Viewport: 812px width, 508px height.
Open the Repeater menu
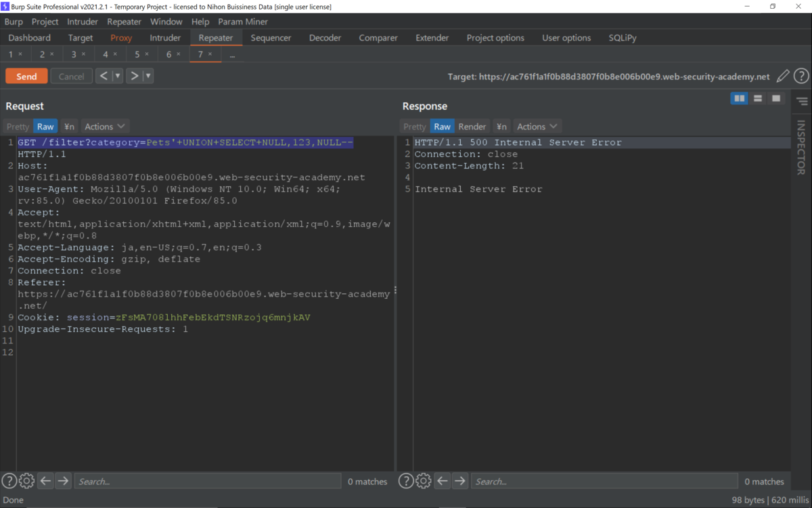[x=125, y=22]
